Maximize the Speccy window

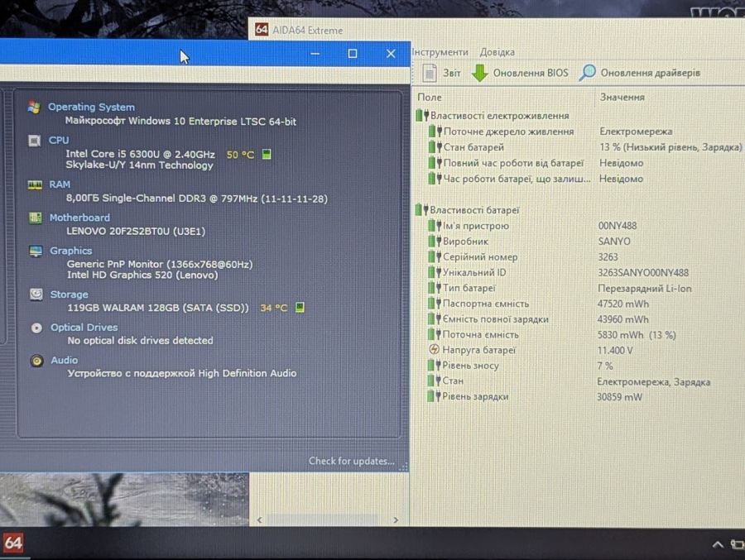(352, 53)
